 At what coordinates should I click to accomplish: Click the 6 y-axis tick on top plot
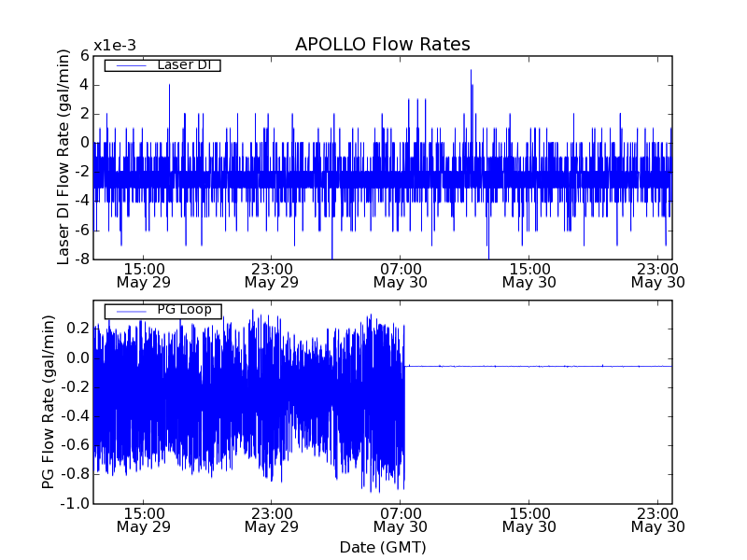pyautogui.click(x=84, y=56)
